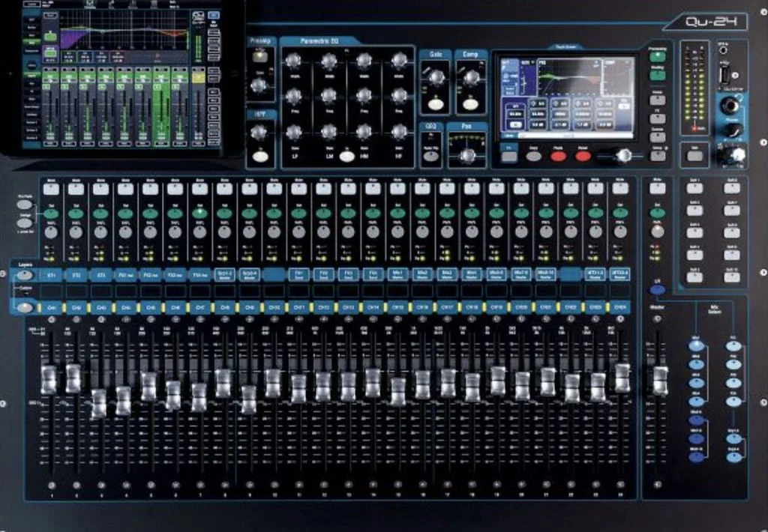Click the Master fader cap

(660, 380)
